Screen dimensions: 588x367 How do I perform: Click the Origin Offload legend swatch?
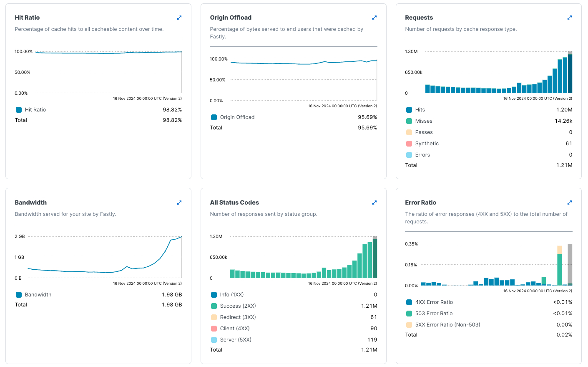pyautogui.click(x=214, y=117)
